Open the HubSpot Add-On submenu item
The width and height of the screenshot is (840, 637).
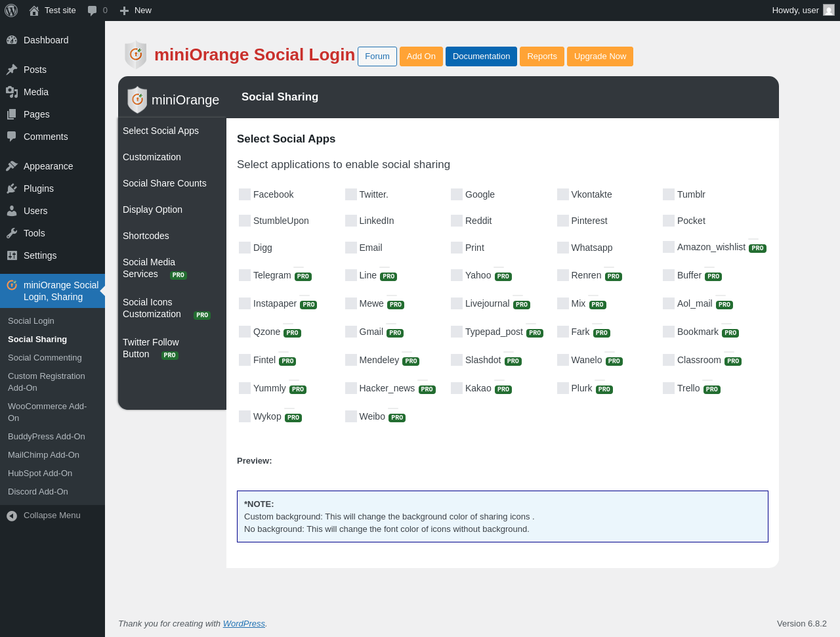pyautogui.click(x=52, y=473)
